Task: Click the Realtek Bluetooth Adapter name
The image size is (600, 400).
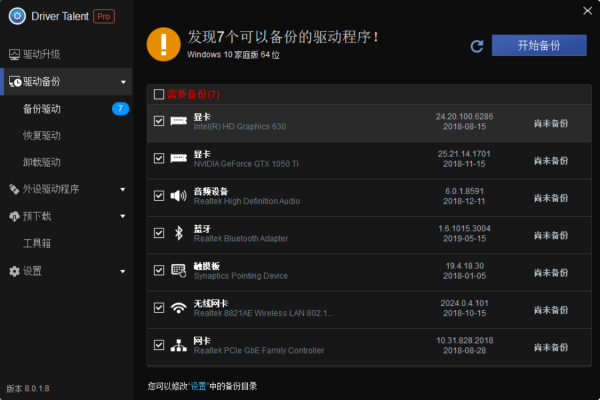Action: 241,238
